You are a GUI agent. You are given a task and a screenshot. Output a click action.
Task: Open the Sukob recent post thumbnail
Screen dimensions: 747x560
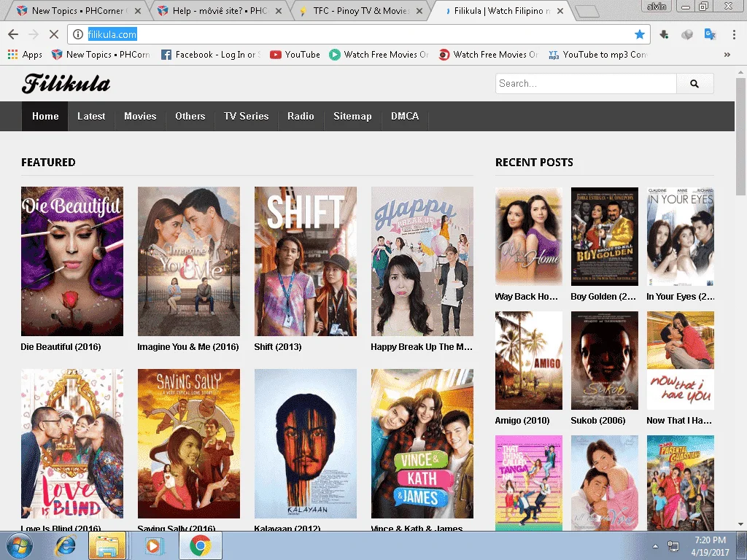coord(605,360)
